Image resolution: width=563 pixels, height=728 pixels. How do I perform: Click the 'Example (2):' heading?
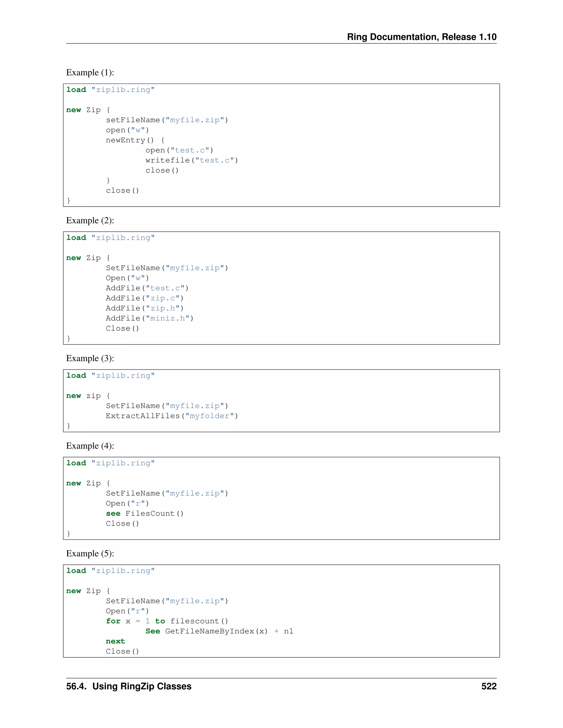(90, 220)
